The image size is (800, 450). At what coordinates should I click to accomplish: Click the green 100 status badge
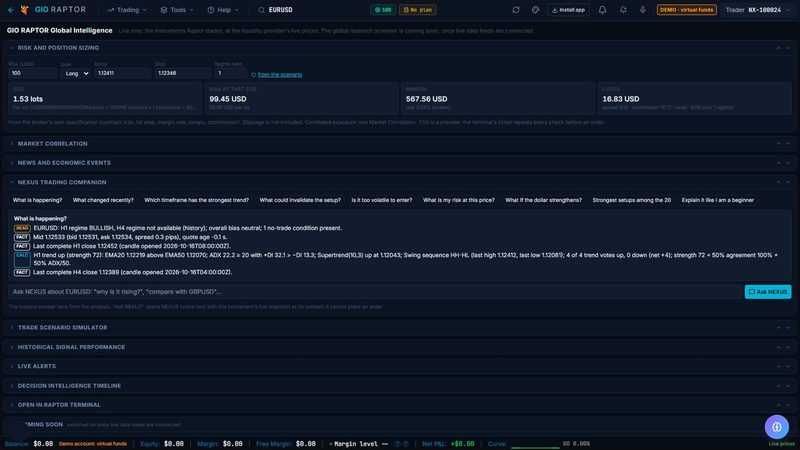click(383, 10)
